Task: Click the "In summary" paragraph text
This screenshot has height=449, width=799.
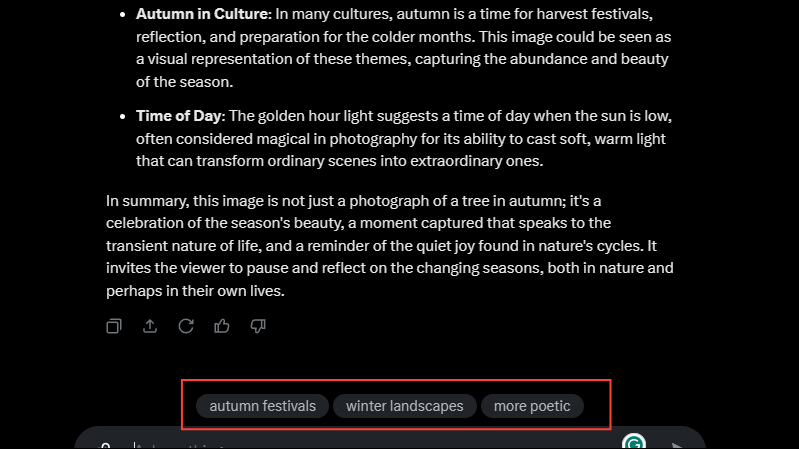Action: [x=390, y=246]
